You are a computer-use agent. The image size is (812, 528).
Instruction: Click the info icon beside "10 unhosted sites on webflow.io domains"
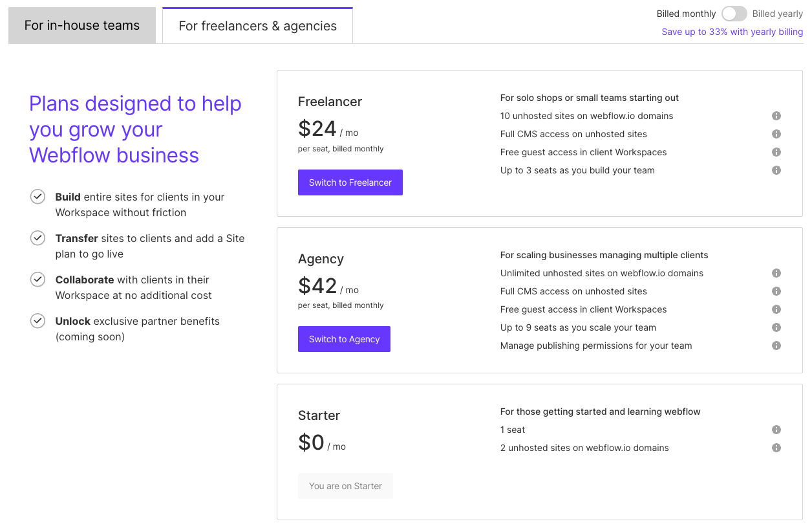coord(776,116)
